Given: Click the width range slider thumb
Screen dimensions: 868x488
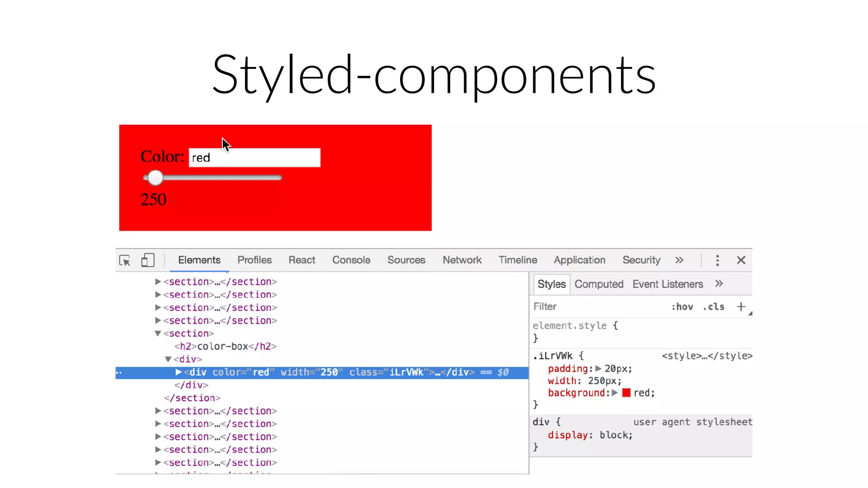Looking at the screenshot, I should point(156,178).
